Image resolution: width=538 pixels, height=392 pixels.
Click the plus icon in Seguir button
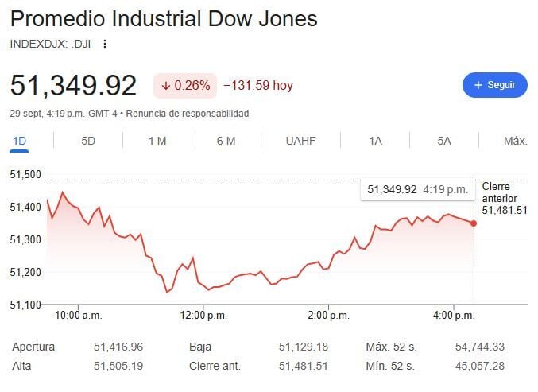[x=478, y=85]
